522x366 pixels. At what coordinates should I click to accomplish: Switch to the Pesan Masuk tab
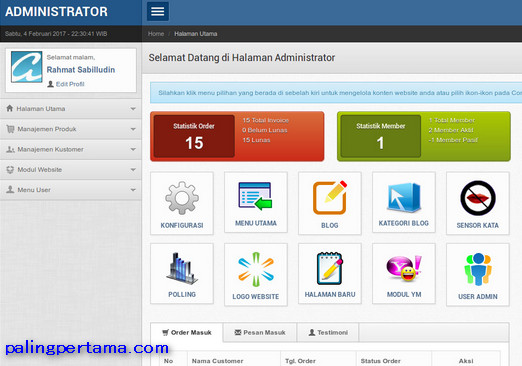click(260, 332)
